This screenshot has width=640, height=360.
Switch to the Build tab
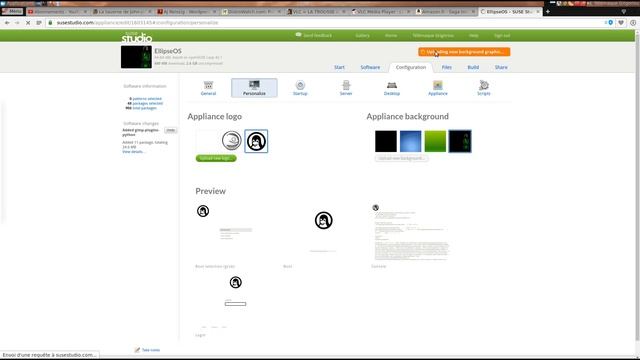(473, 67)
